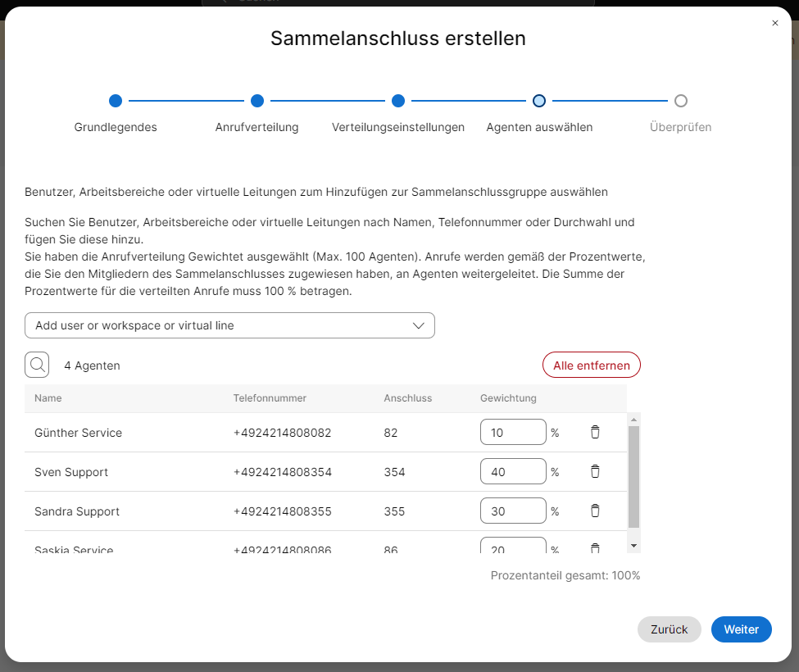Go to the Grundlegendes step
This screenshot has width=799, height=672.
tap(116, 101)
